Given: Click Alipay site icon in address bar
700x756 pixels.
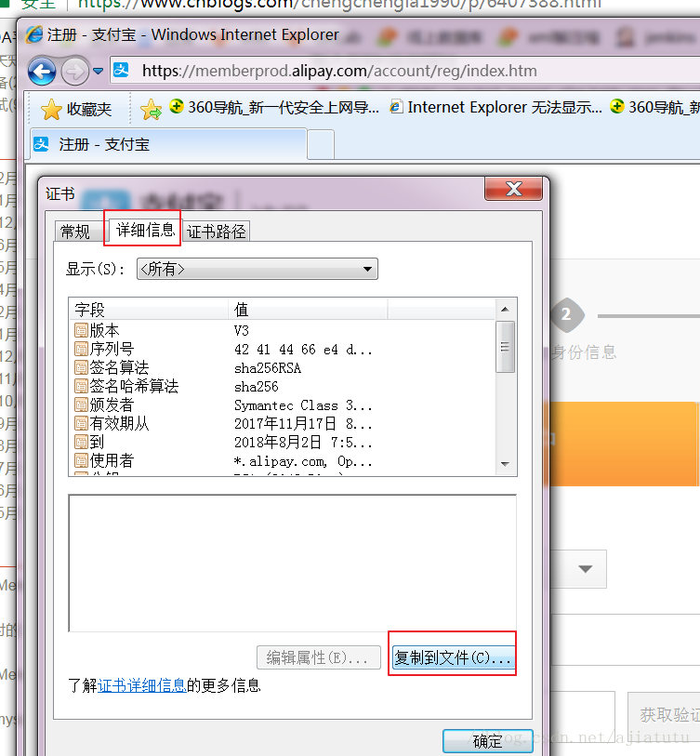Looking at the screenshot, I should coord(121,71).
